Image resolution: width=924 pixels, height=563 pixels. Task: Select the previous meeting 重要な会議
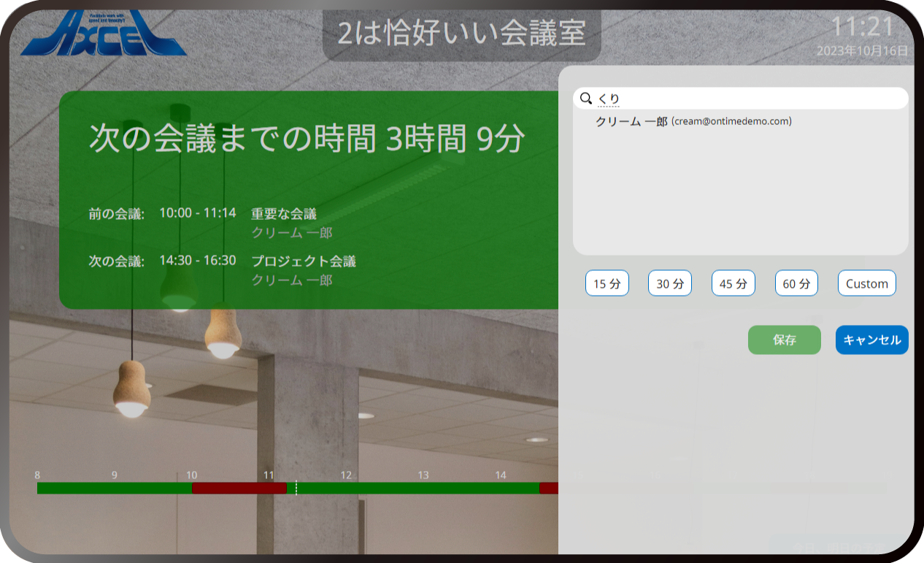click(x=284, y=214)
